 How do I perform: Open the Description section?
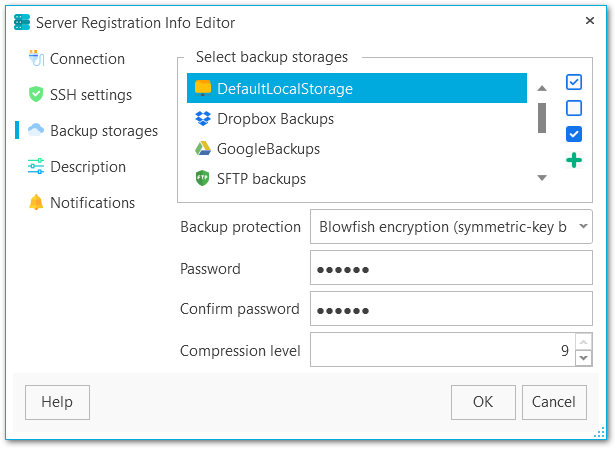(x=87, y=167)
